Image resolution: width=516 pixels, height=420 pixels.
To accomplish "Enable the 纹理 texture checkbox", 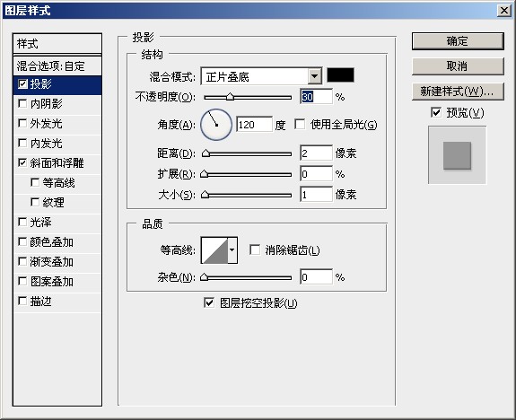I will click(x=35, y=202).
